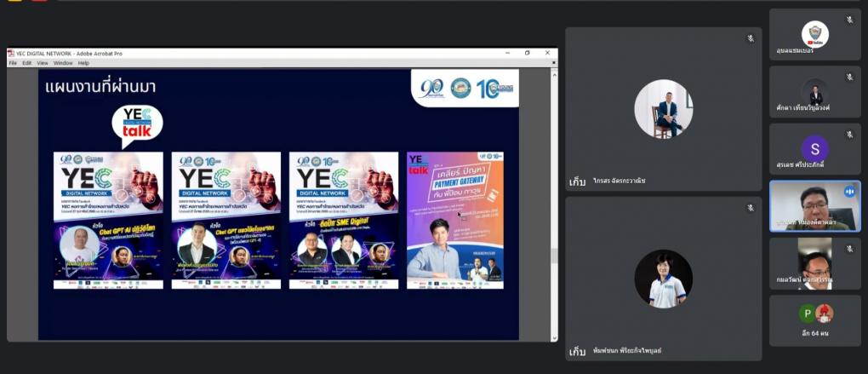Click the อุบลแชมเบอร์ YouTube shield avatar
Screen dimensions: 868x374
point(815,34)
